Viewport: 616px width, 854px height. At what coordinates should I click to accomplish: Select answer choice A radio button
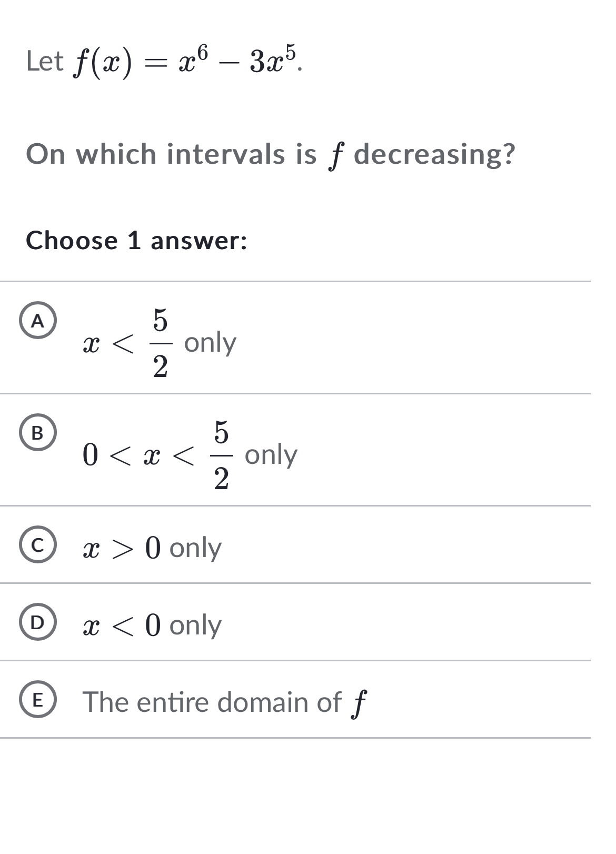[39, 320]
